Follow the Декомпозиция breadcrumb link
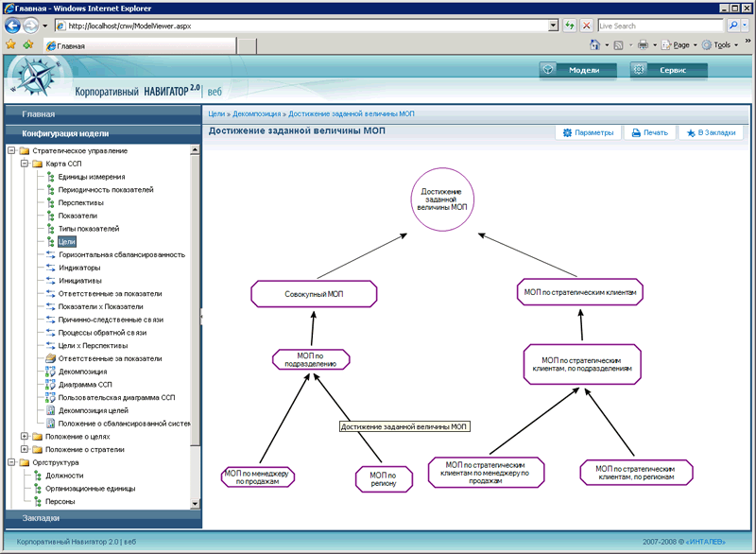 (x=256, y=113)
